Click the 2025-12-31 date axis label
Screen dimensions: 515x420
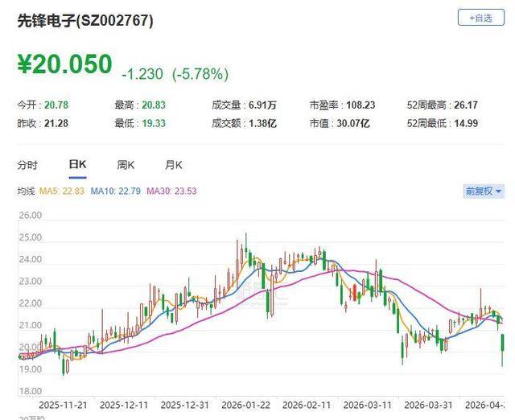(184, 405)
